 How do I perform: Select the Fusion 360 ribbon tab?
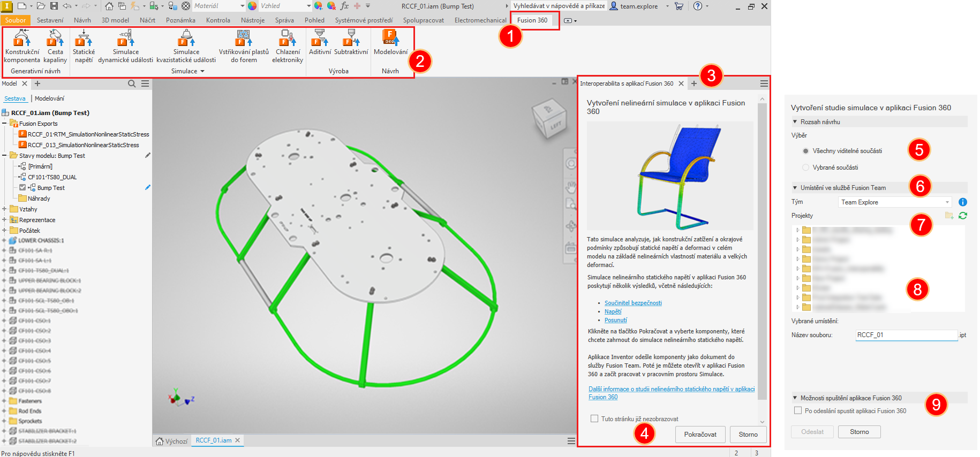[x=532, y=20]
